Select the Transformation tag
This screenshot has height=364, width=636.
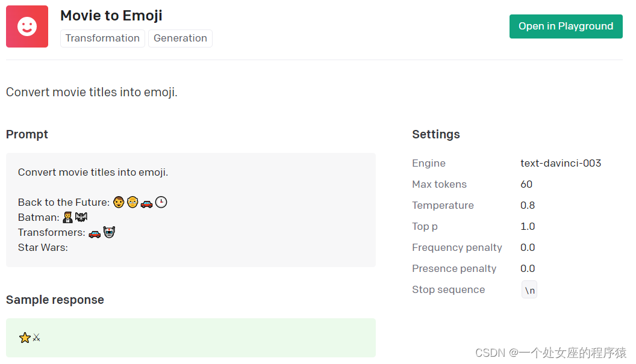(x=102, y=38)
